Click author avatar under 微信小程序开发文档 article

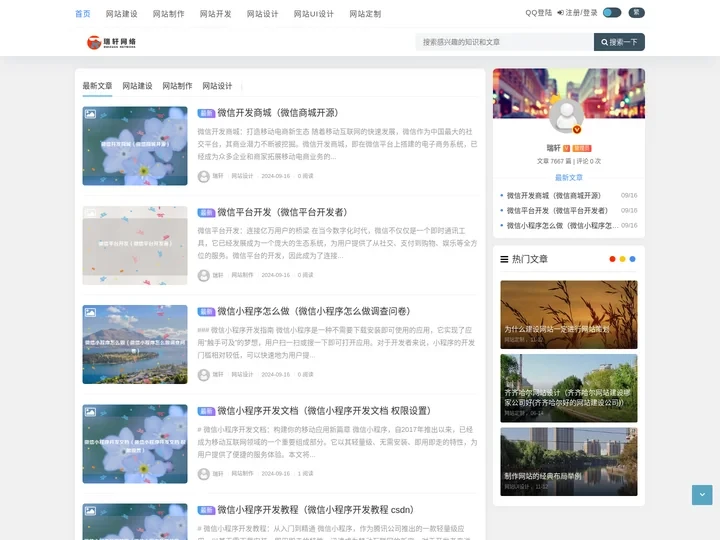204,474
